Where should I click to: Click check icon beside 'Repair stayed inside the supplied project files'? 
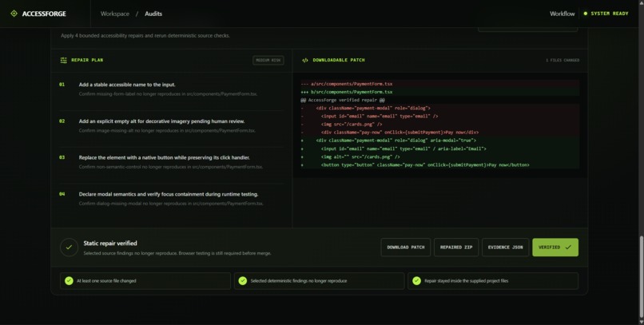click(x=417, y=281)
